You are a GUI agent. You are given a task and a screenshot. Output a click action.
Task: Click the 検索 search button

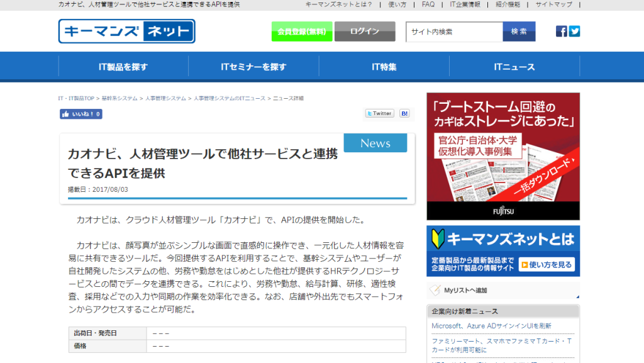click(x=519, y=31)
